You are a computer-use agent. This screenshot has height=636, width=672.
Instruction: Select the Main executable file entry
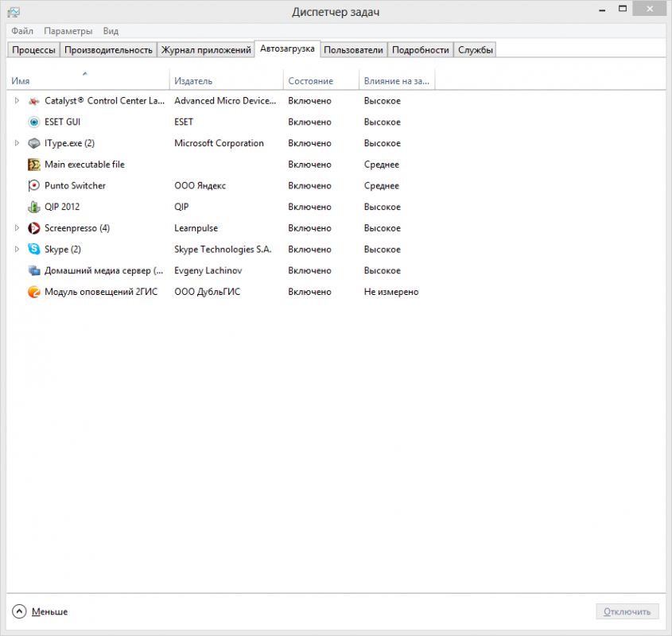[x=84, y=165]
